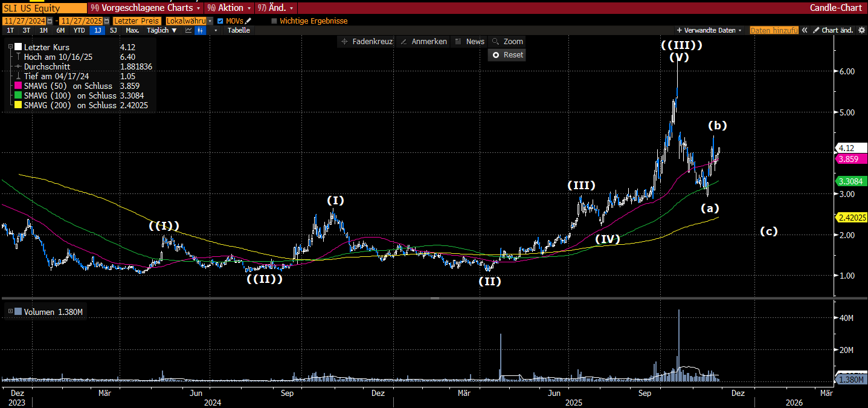This screenshot has width=868, height=408.
Task: Enable the Wichtige Ergebnisse checkbox
Action: 274,21
